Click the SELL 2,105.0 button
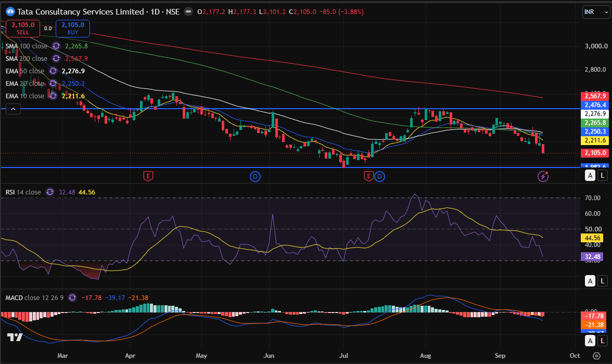Screen dimensions: 612x364 click(x=23, y=29)
